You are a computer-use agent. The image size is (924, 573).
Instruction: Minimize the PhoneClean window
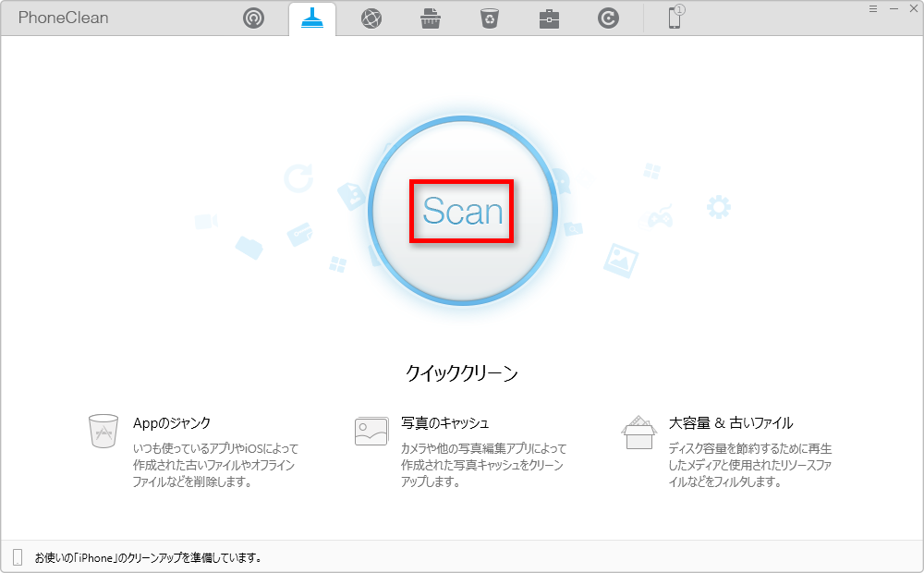click(894, 9)
